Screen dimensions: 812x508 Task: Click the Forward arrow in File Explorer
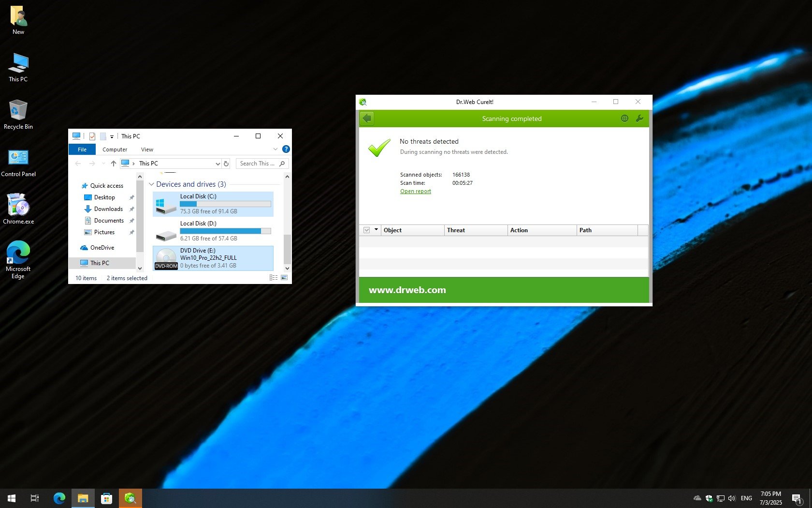92,164
